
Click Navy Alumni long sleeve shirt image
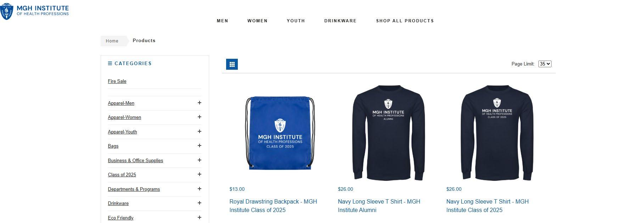(x=388, y=133)
